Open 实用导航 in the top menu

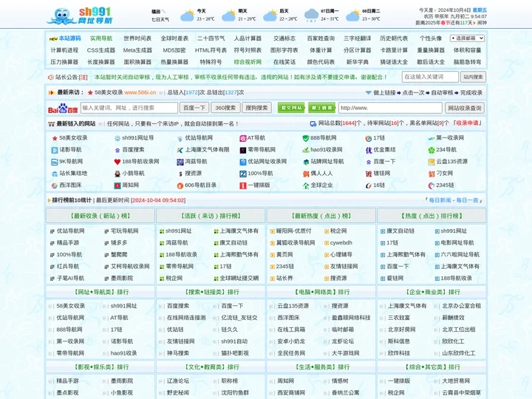point(101,38)
